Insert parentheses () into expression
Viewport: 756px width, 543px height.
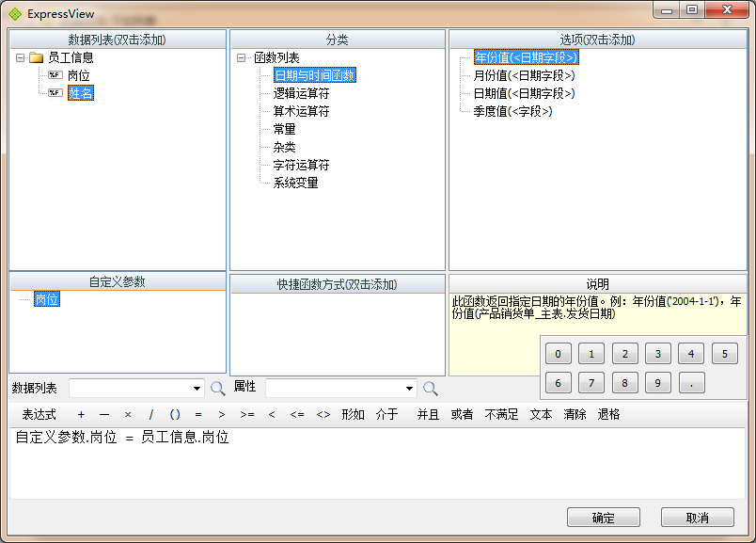(175, 414)
